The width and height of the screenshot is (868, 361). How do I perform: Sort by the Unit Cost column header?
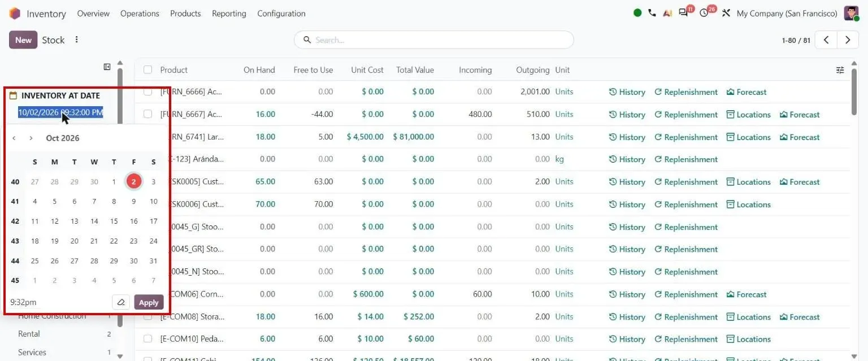coord(367,70)
